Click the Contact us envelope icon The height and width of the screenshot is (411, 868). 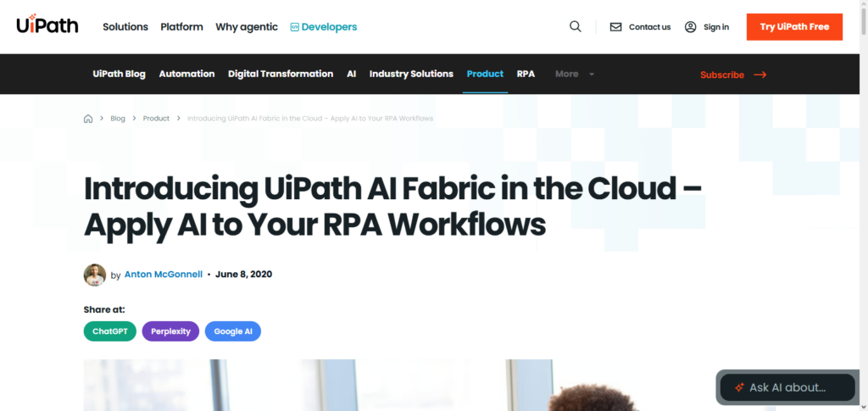(x=615, y=27)
